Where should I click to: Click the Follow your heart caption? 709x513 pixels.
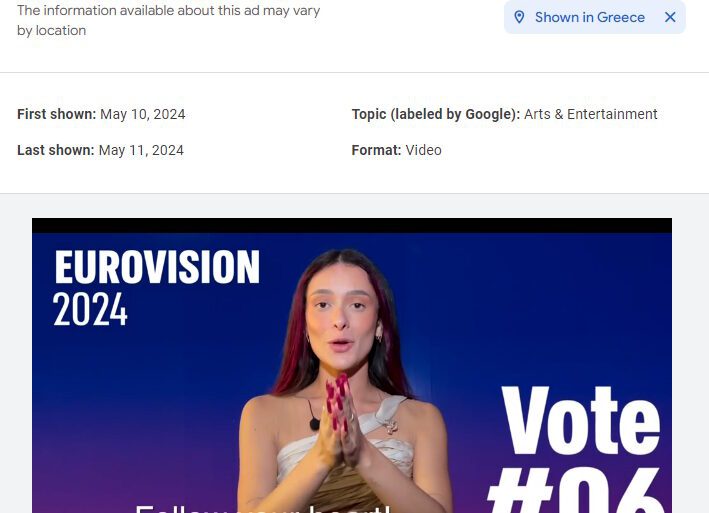coord(262,508)
